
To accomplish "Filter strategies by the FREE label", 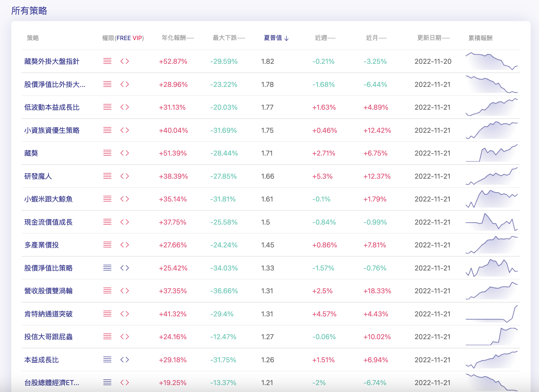I will pos(124,38).
